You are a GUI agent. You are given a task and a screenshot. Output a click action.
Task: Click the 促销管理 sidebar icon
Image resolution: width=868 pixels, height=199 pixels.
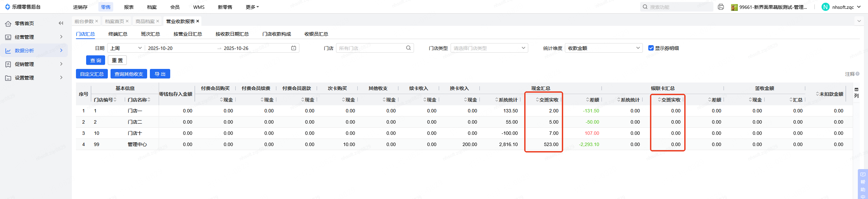tap(8, 64)
